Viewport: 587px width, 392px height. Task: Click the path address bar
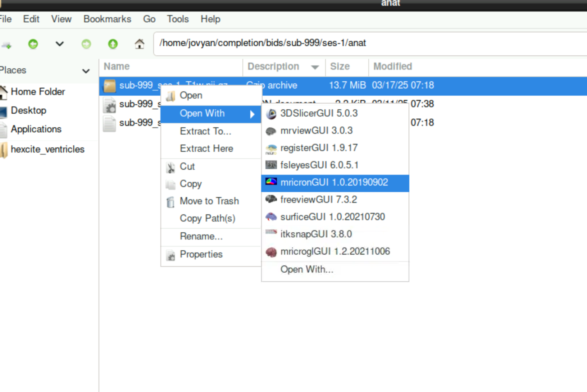370,43
